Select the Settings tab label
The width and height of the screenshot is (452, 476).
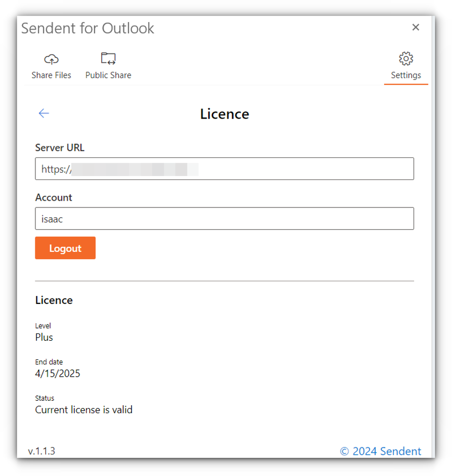(x=406, y=75)
